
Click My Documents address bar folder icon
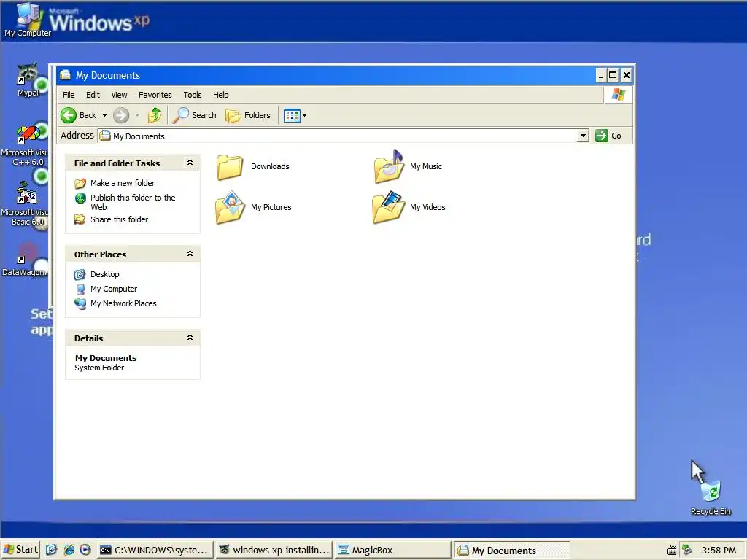coord(105,136)
